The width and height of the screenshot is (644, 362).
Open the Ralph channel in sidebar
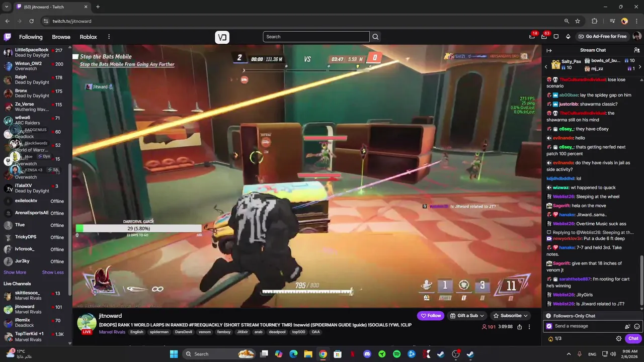point(34,80)
